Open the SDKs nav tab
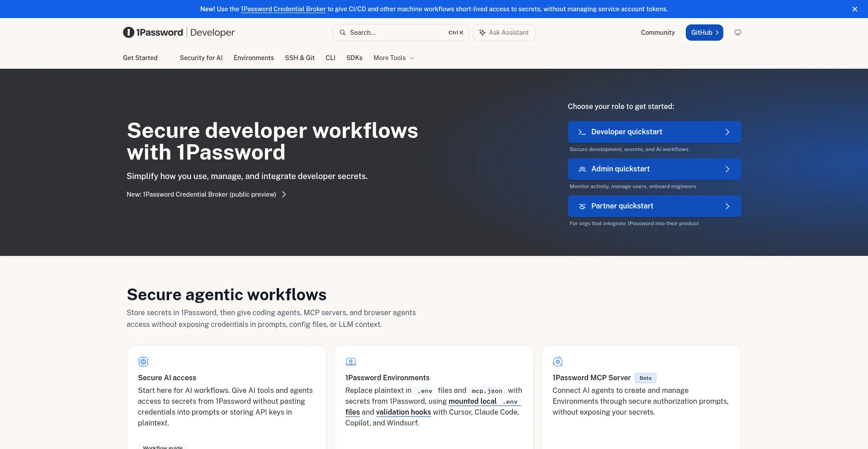 point(354,58)
